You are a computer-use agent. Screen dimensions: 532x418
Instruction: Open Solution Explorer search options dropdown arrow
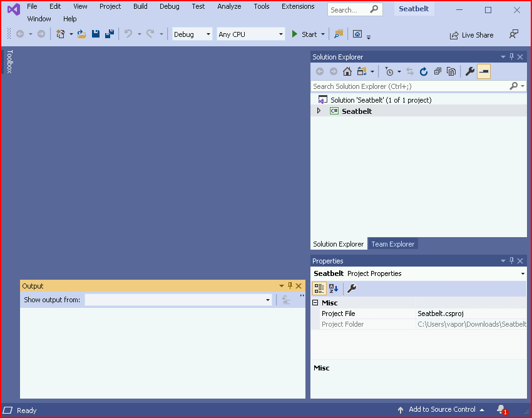[523, 86]
